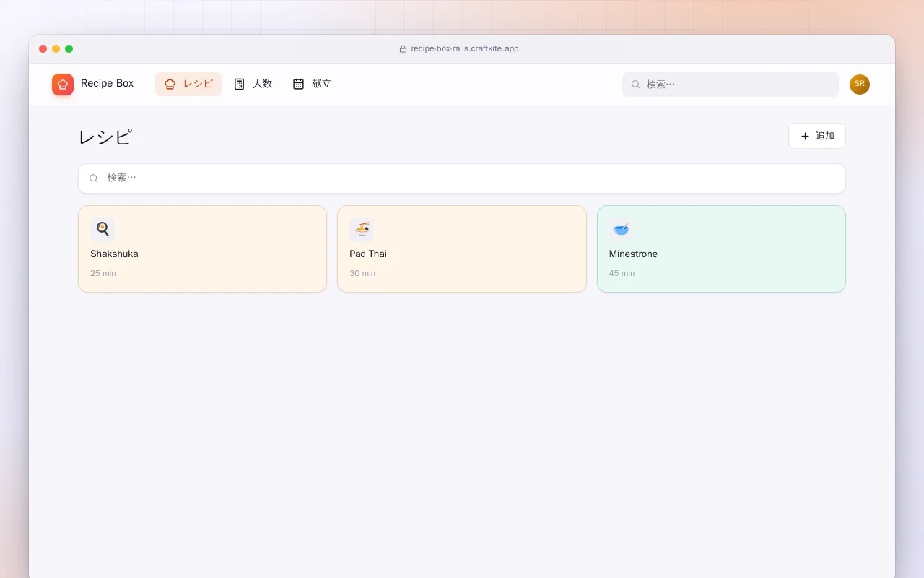This screenshot has height=578, width=924.
Task: Click the Recipe Box brand name
Action: pyautogui.click(x=107, y=84)
